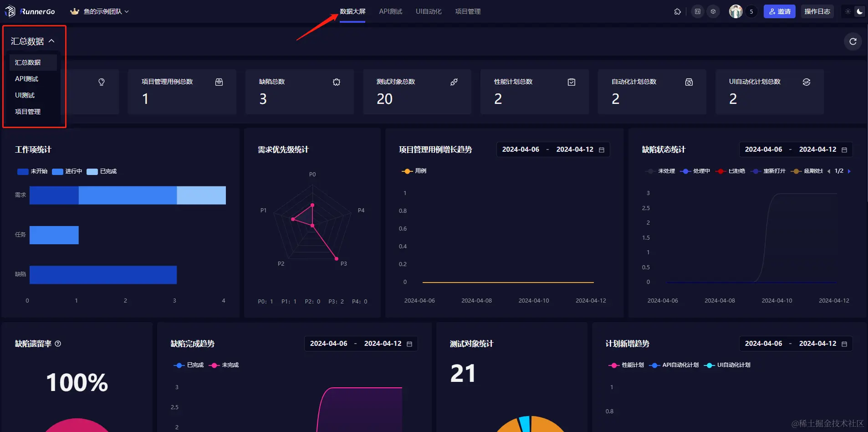
Task: Click the crown icon beside team name
Action: (75, 11)
